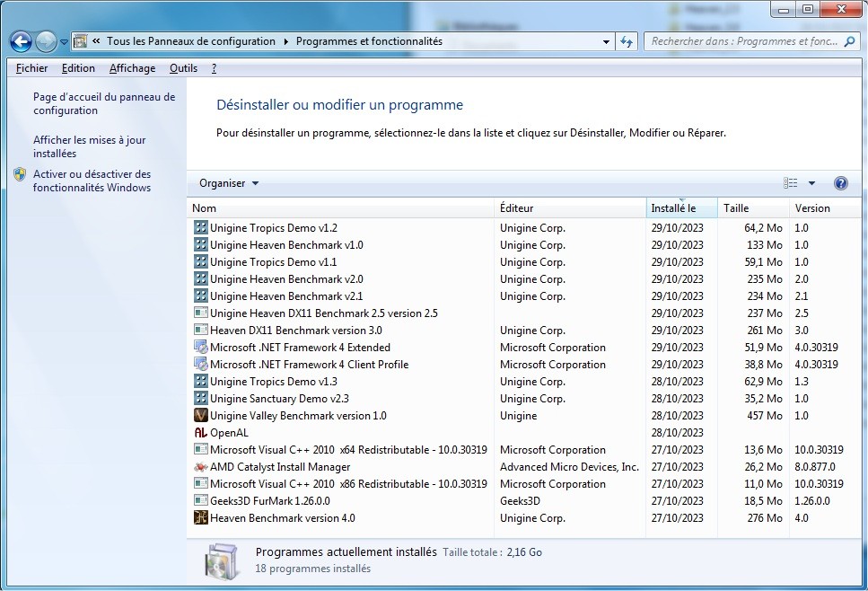
Task: Select Heaven Benchmark version 4.0 icon
Action: click(200, 518)
